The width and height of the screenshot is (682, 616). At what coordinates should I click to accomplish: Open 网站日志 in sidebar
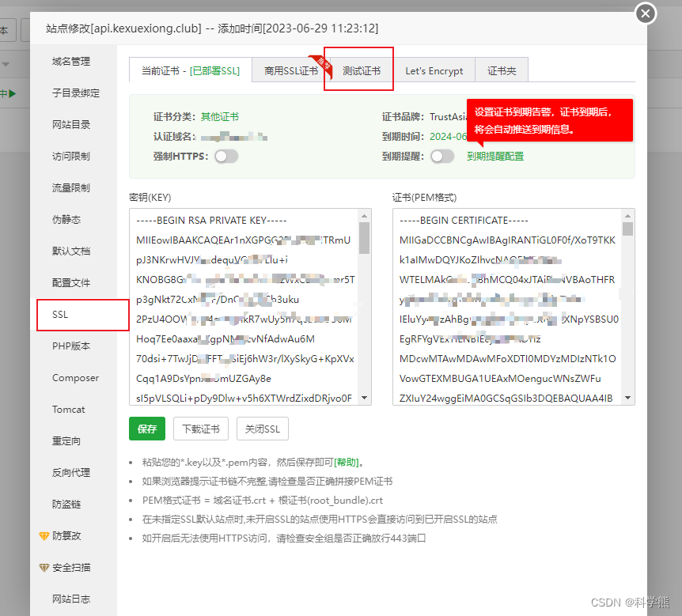pos(71,599)
